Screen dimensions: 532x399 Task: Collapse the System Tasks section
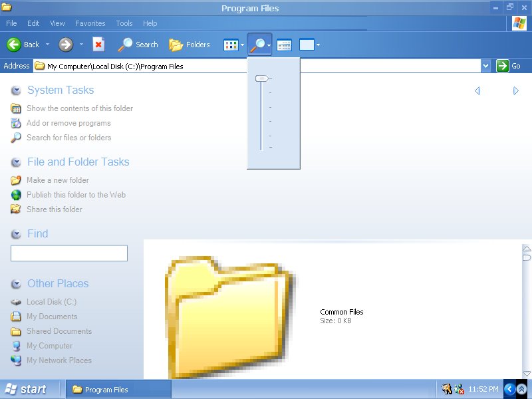point(16,90)
